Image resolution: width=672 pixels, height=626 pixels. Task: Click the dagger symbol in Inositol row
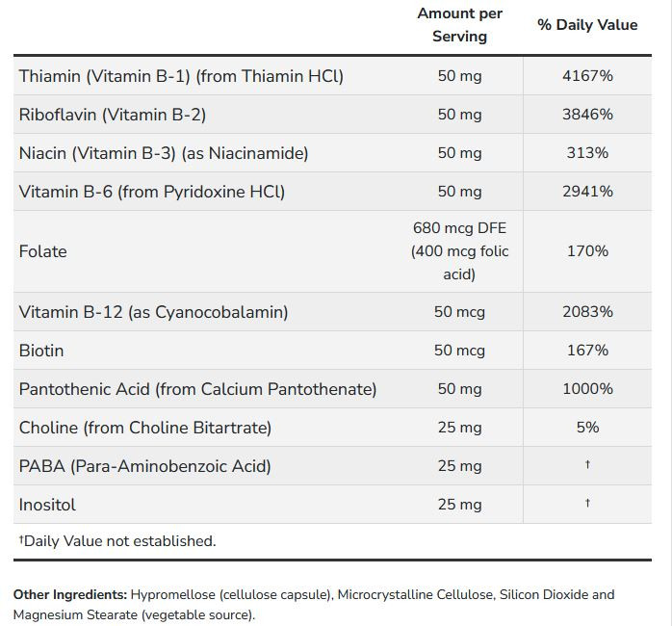(587, 504)
